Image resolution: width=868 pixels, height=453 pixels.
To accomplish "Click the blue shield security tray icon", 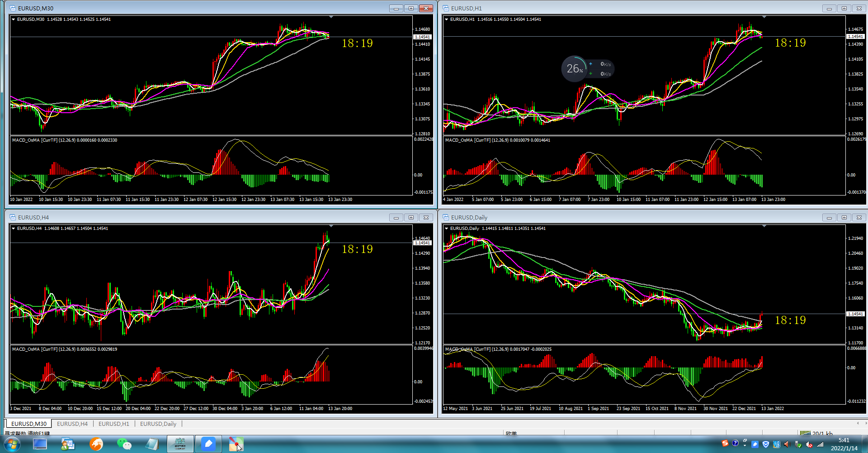I will tap(766, 444).
